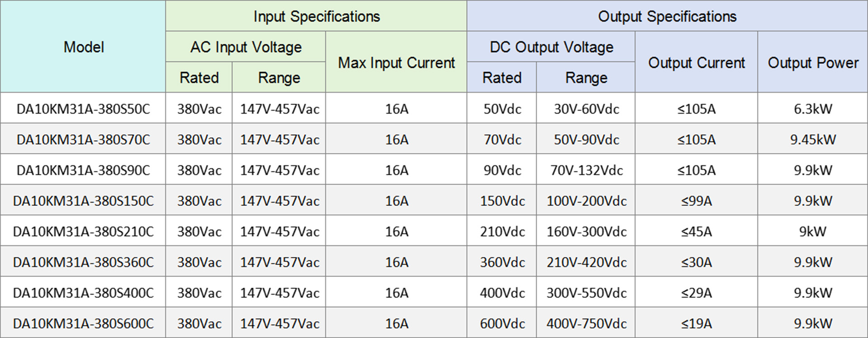Screen dimensions: 868x338
Task: Select the 400V-750Vdc range cell
Action: [586, 324]
